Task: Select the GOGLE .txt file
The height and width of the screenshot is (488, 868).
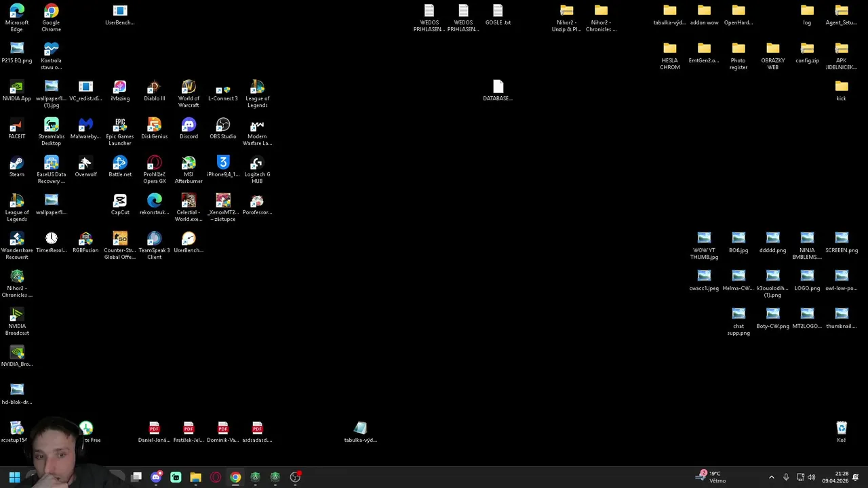Action: (498, 16)
